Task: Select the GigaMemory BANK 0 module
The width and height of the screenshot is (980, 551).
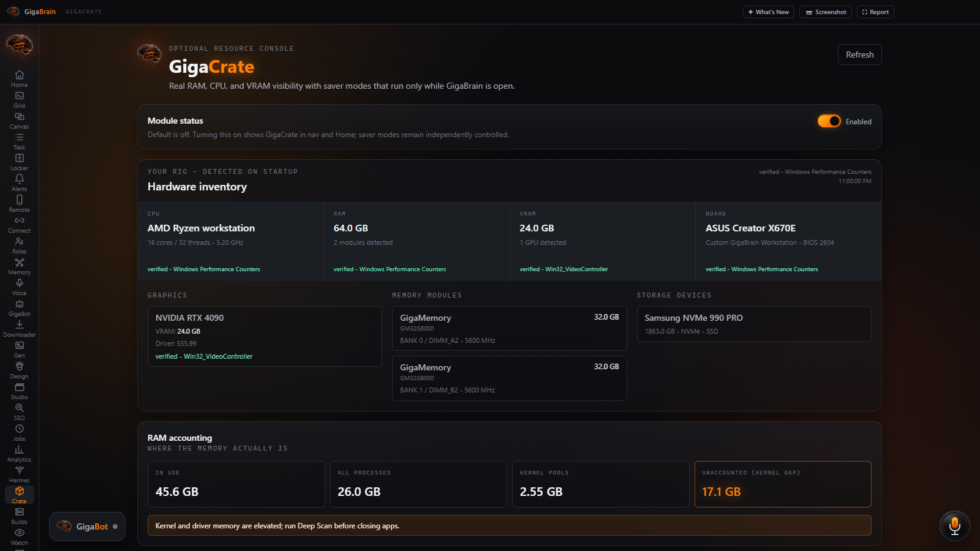Action: point(509,328)
